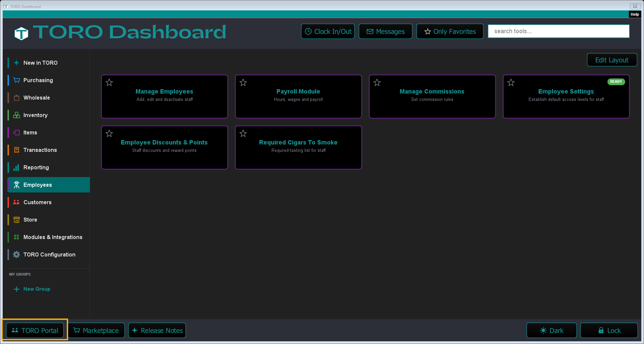
Task: Click the Reporting bar chart icon
Action: (x=16, y=167)
